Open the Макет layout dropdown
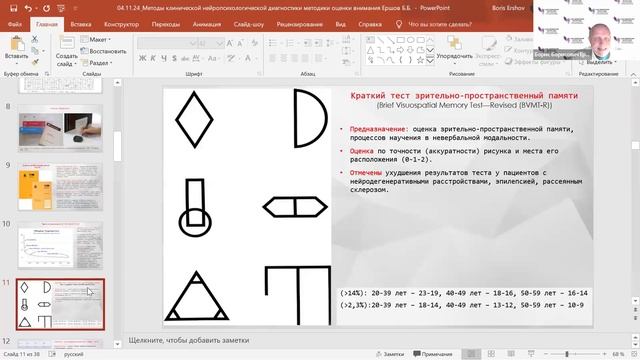640x360 pixels. 96,40
